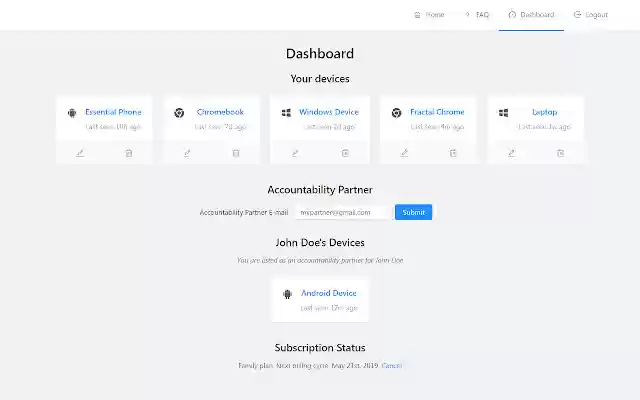Focus the Accountability Partner E-mail field

[344, 212]
